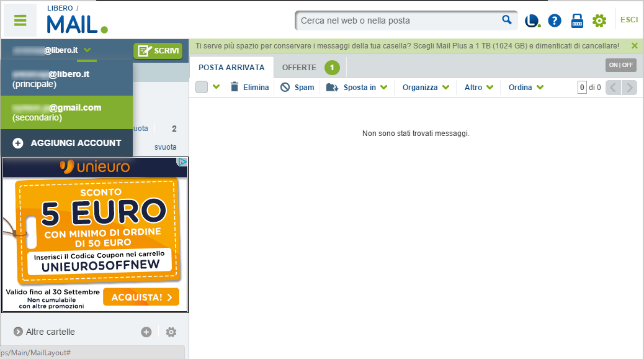This screenshot has height=359, width=644.
Task: Open folder settings gear next to Altre cartelle
Action: point(171,332)
